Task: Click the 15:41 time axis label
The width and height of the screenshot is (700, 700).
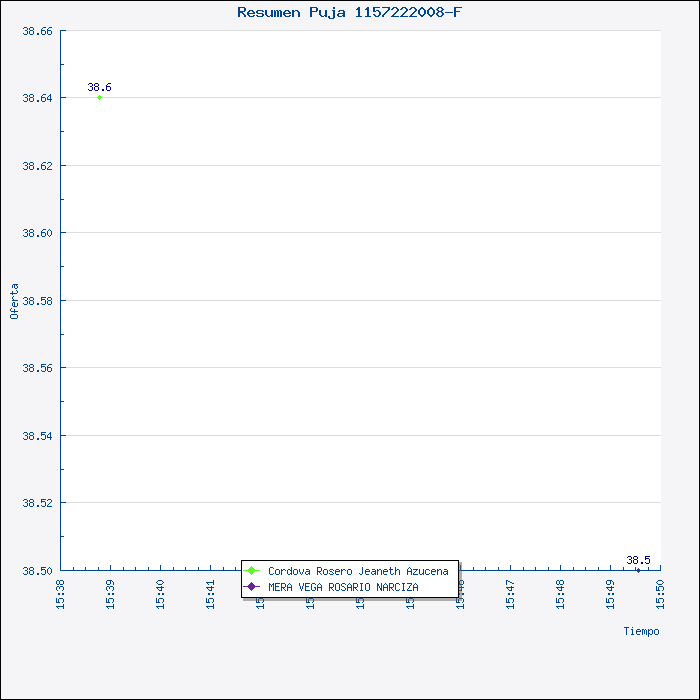Action: point(211,593)
